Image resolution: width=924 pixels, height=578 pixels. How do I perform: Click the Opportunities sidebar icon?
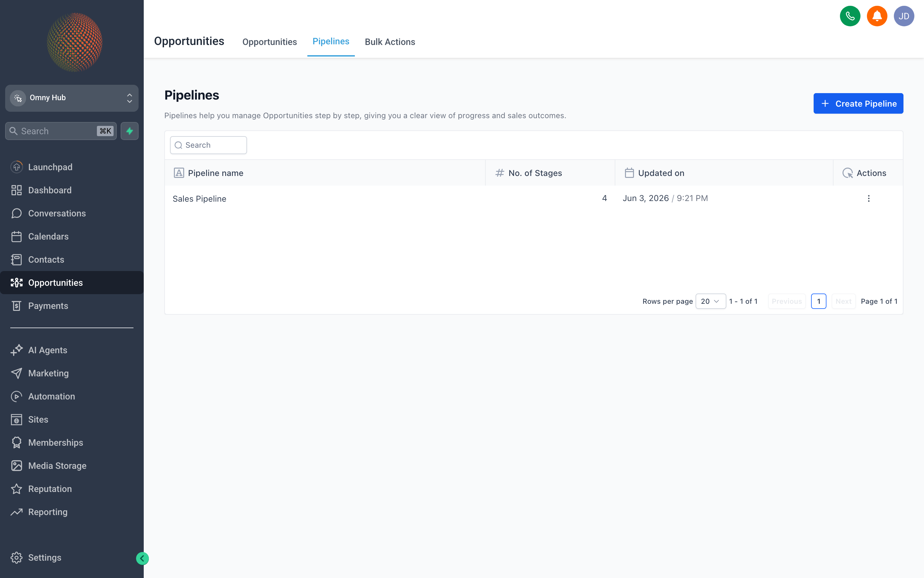point(16,283)
